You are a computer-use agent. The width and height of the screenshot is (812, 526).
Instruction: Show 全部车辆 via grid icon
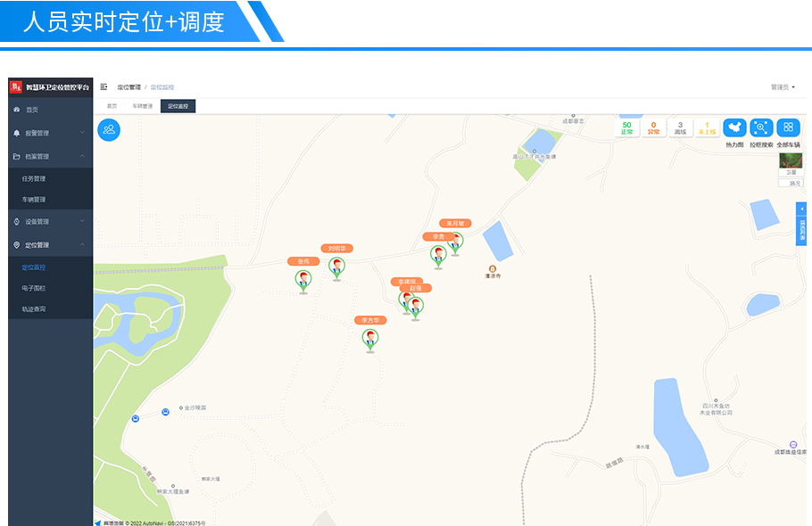788,127
